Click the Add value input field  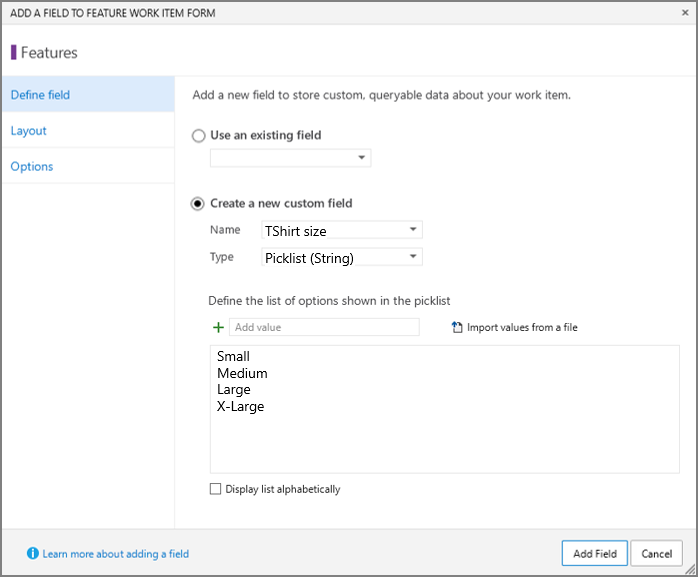324,327
